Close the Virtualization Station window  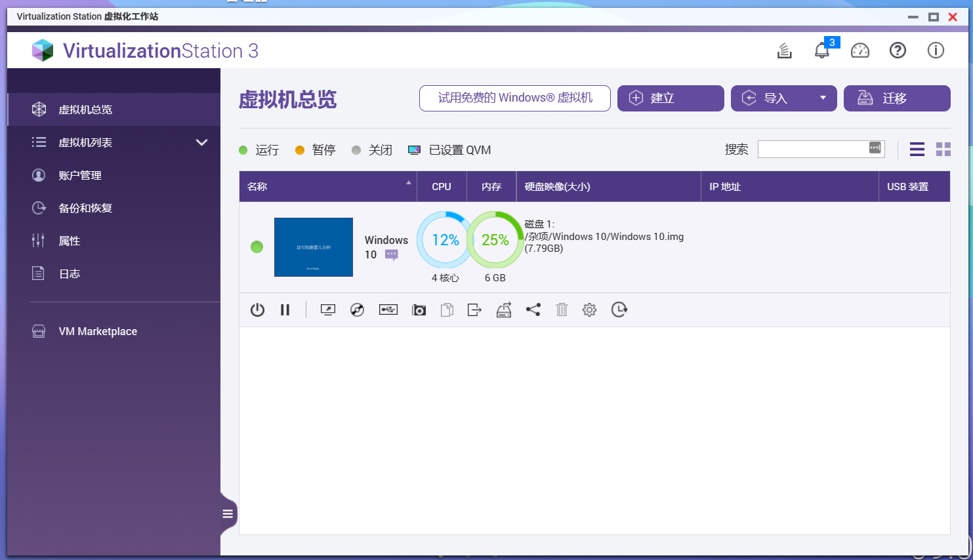point(953,17)
